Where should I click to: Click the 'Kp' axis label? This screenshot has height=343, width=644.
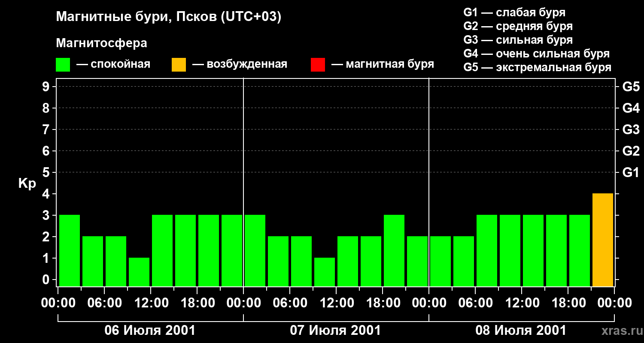tap(27, 184)
